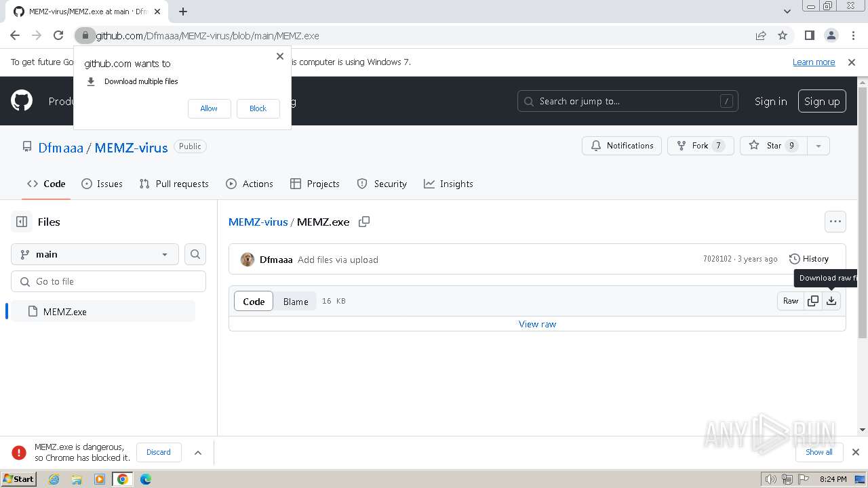Download raw file icon
The height and width of the screenshot is (488, 868).
831,301
